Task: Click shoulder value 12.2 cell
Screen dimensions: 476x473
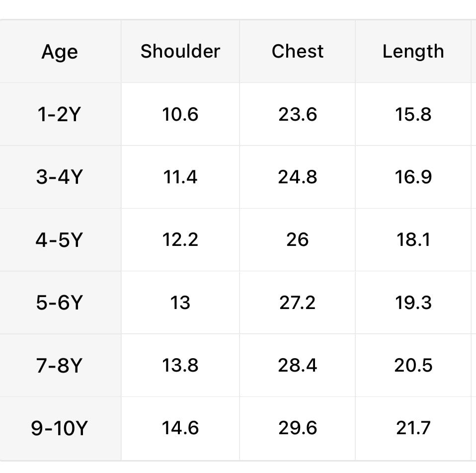Action: [x=180, y=240]
